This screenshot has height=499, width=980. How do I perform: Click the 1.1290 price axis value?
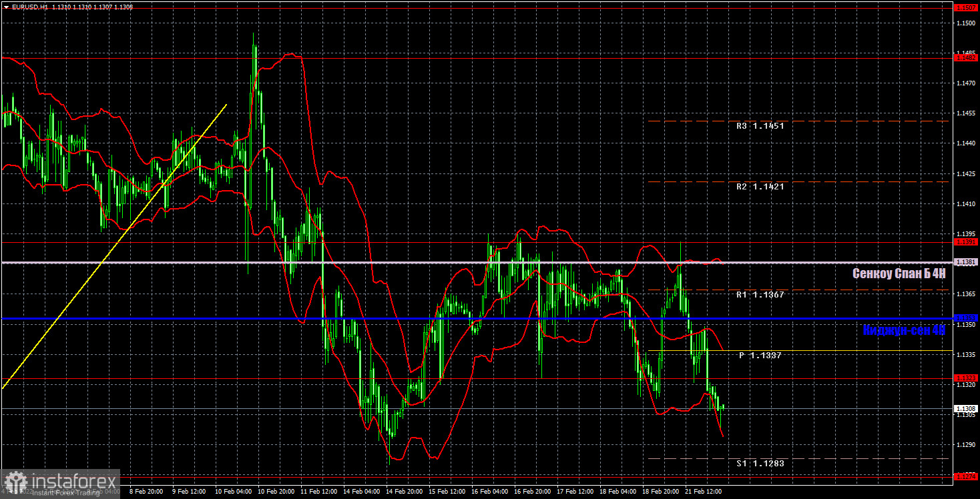coord(967,445)
